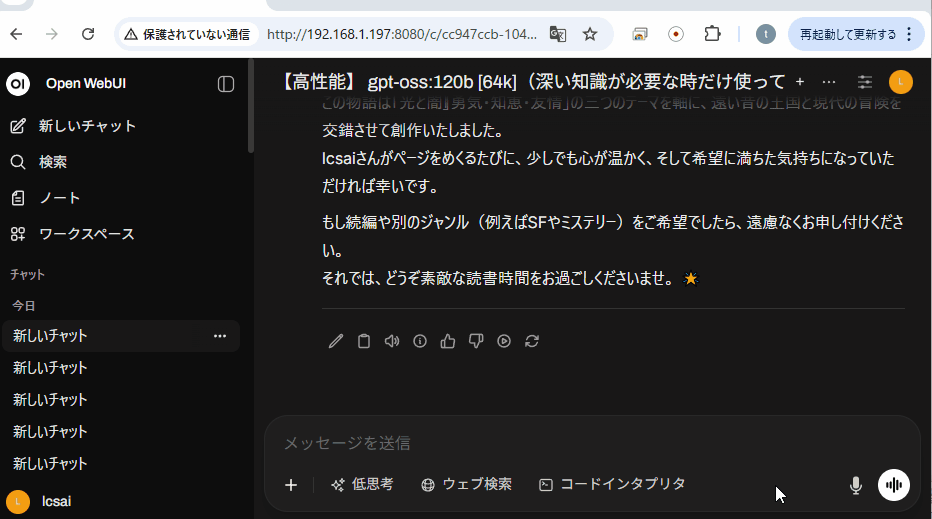Click the red record extension icon
This screenshot has height=519, width=932.
tap(676, 34)
